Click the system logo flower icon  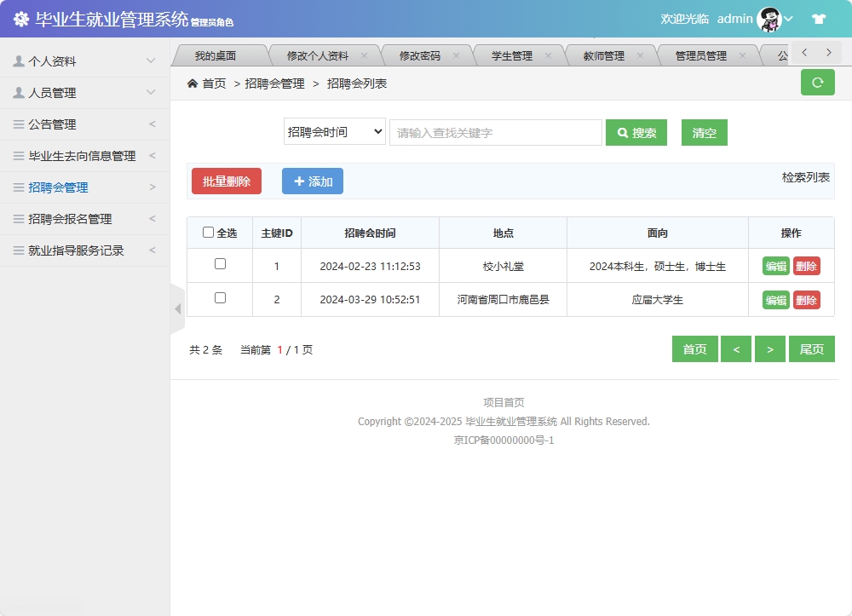click(21, 18)
